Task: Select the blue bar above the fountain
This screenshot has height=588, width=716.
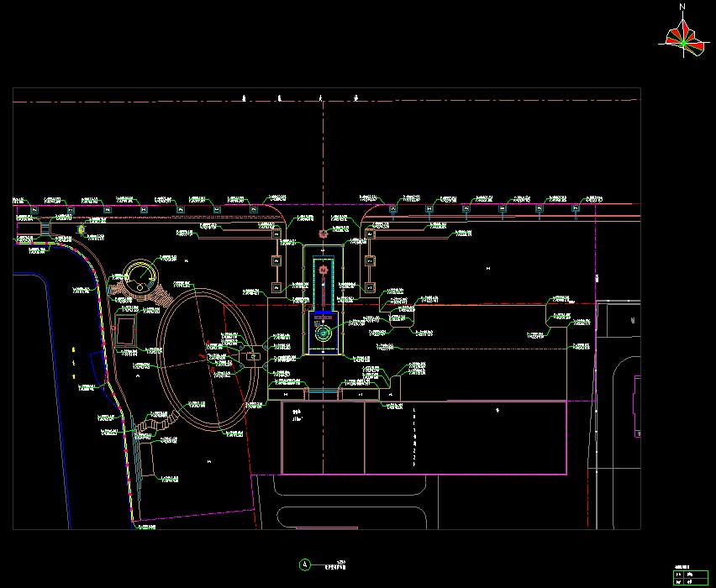Action: [323, 313]
